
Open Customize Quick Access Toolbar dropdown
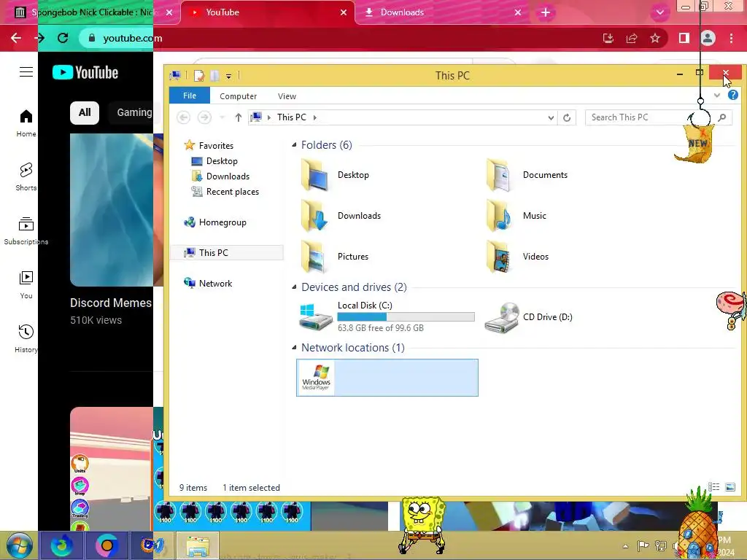[228, 76]
